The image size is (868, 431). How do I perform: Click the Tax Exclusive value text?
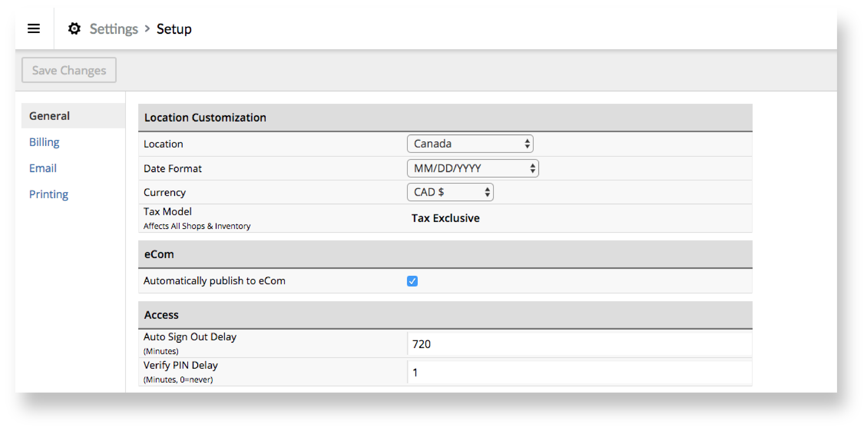coord(446,218)
